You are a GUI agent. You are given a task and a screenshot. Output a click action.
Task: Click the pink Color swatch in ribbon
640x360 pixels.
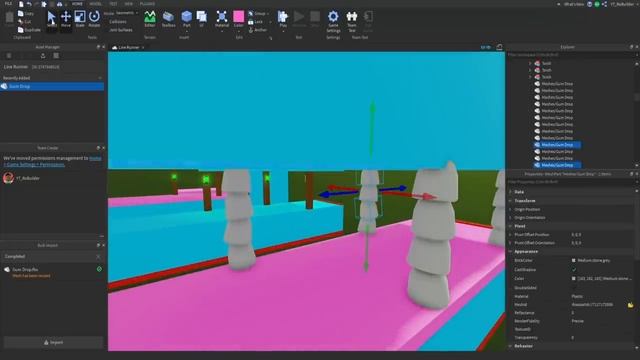(239, 17)
